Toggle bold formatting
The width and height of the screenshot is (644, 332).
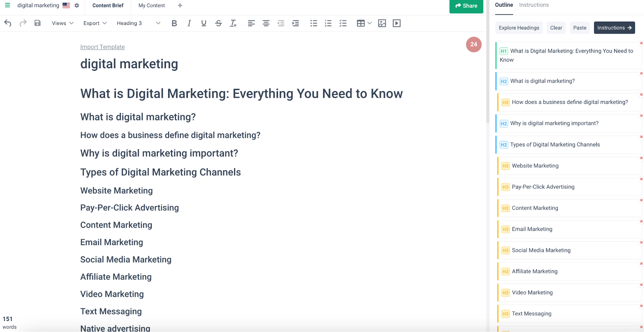[174, 23]
